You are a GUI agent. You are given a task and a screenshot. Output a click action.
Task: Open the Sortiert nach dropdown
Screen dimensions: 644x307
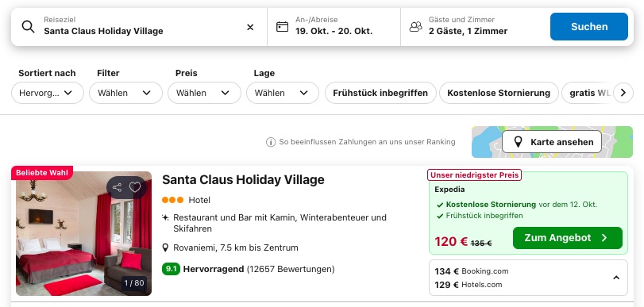click(x=48, y=93)
